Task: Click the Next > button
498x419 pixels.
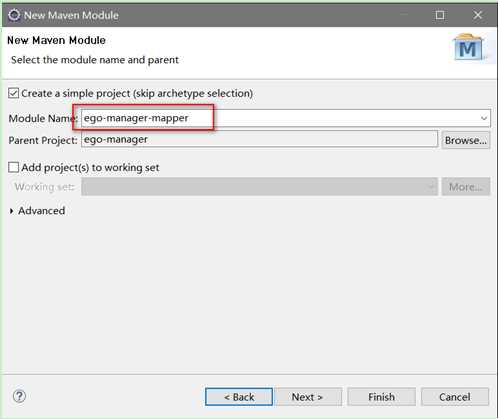Action: pyautogui.click(x=308, y=397)
